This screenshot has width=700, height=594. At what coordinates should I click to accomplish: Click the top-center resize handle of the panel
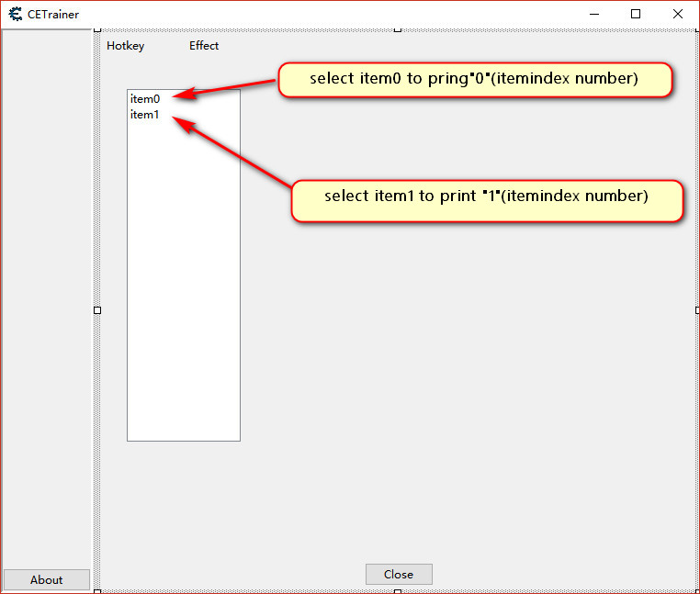(397, 30)
